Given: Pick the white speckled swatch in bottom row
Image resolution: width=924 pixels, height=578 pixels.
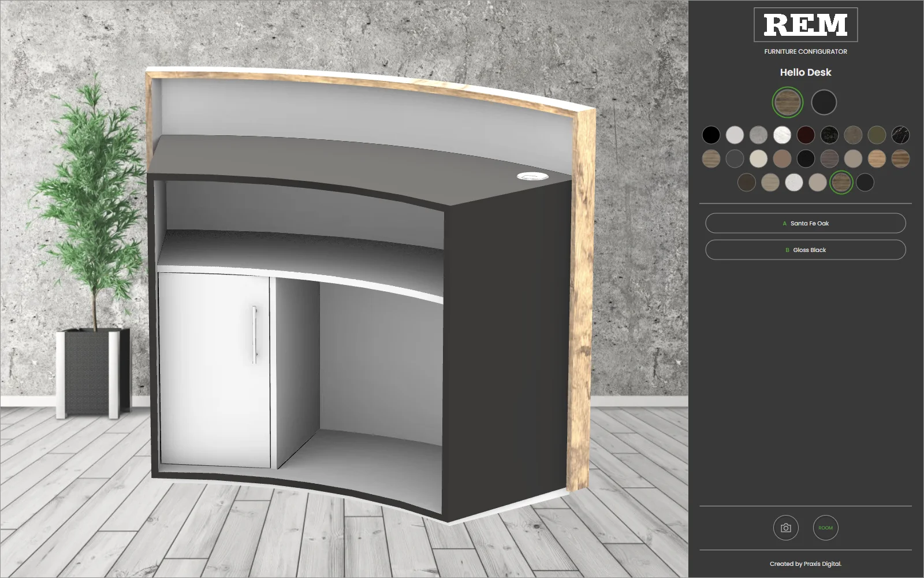Looking at the screenshot, I should [794, 183].
